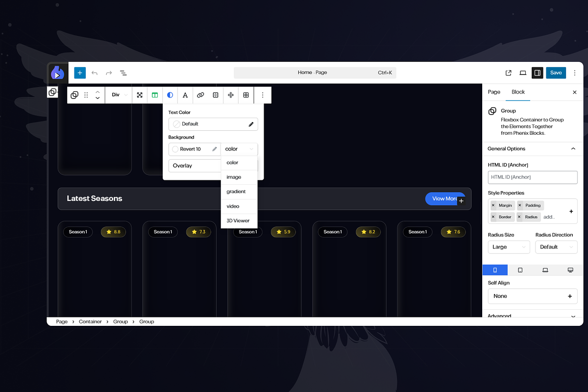Select the laptop responsive device tab

[x=545, y=270]
